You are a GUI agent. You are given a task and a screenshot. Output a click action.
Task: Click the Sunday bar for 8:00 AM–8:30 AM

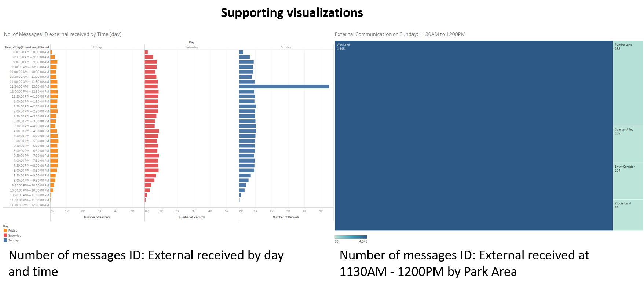[241, 52]
